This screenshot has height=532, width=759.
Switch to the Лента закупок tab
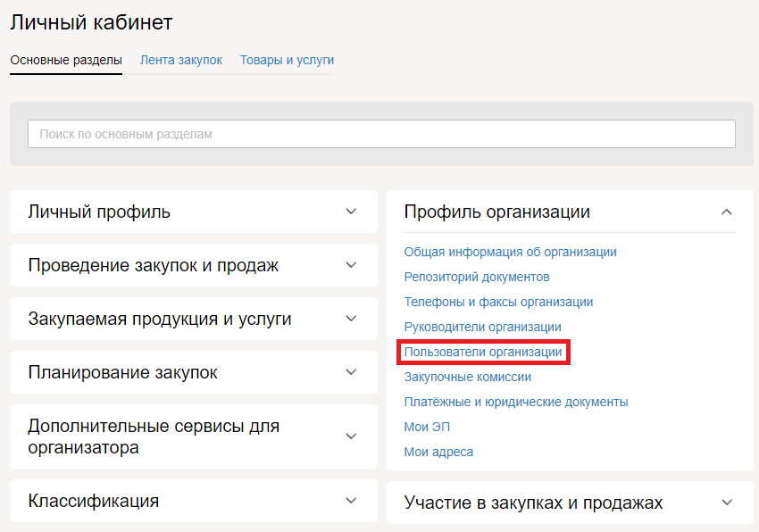(x=180, y=60)
